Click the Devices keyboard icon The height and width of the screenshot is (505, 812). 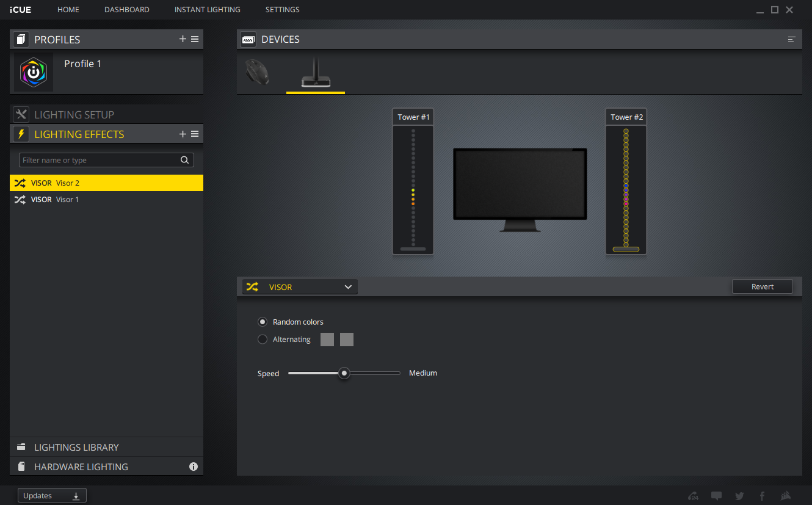248,39
